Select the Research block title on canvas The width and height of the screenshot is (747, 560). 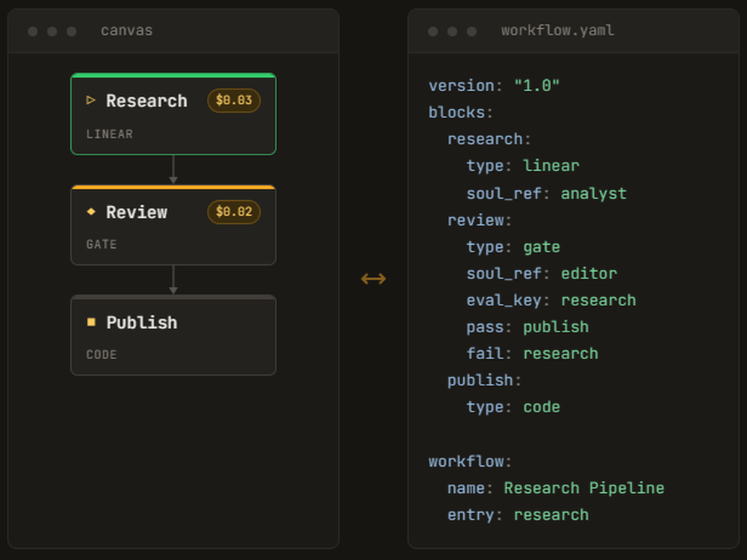pyautogui.click(x=146, y=101)
